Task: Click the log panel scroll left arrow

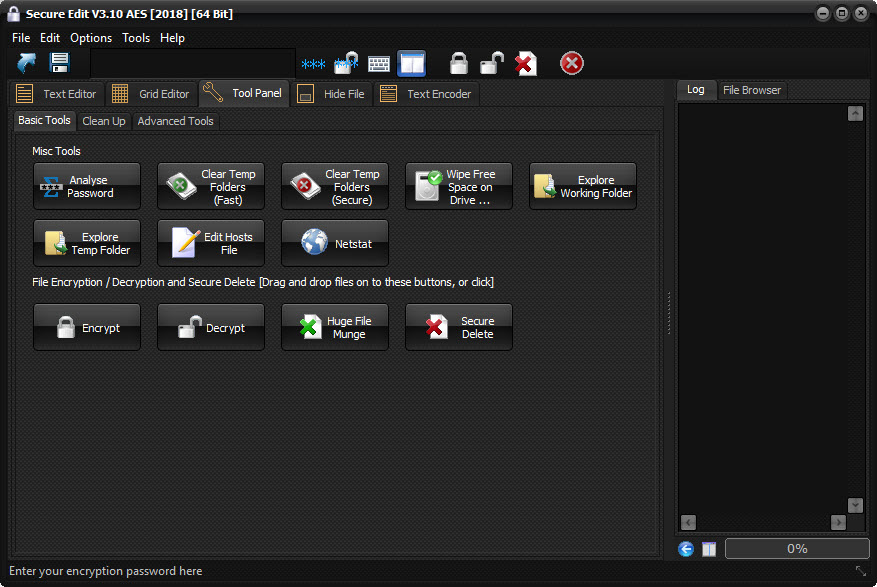Action: pyautogui.click(x=689, y=522)
